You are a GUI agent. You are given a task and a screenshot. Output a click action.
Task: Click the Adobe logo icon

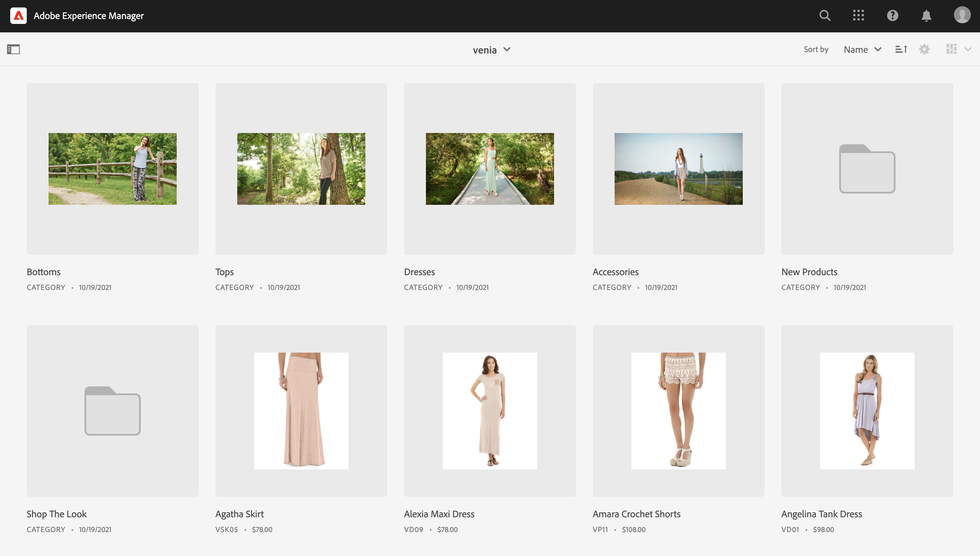click(x=18, y=15)
